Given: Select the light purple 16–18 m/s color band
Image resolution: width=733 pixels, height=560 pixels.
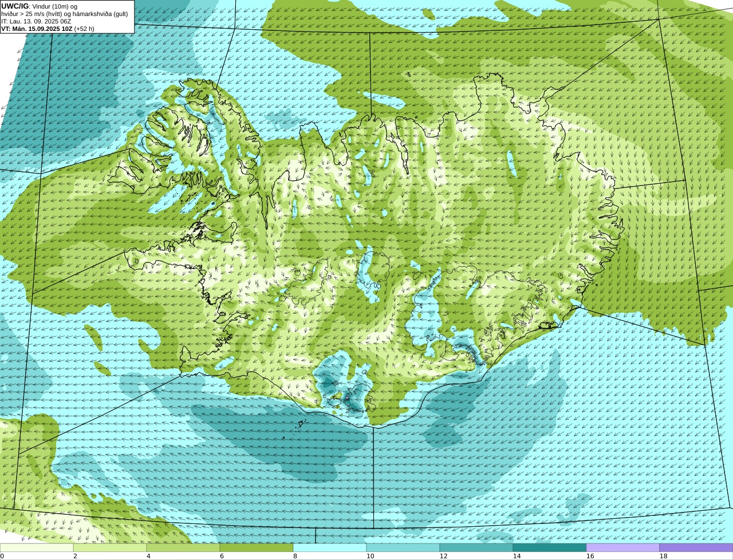Looking at the screenshot, I should [623, 547].
